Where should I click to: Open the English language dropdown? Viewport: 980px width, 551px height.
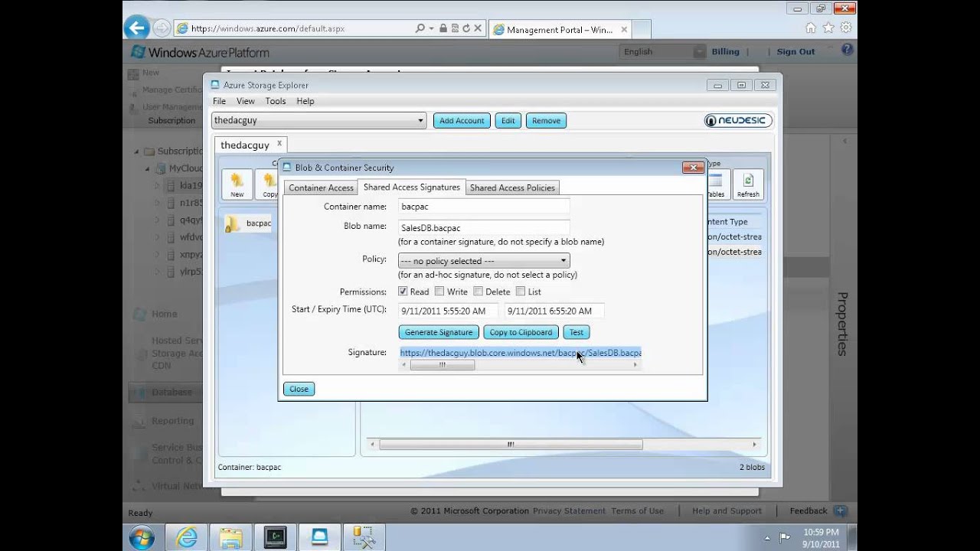(x=663, y=51)
